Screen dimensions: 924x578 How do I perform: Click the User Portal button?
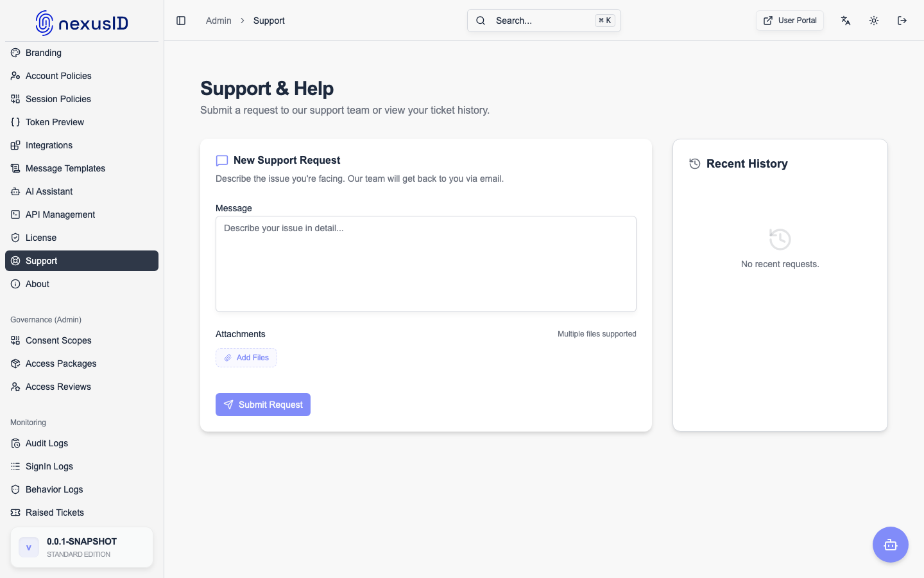790,21
